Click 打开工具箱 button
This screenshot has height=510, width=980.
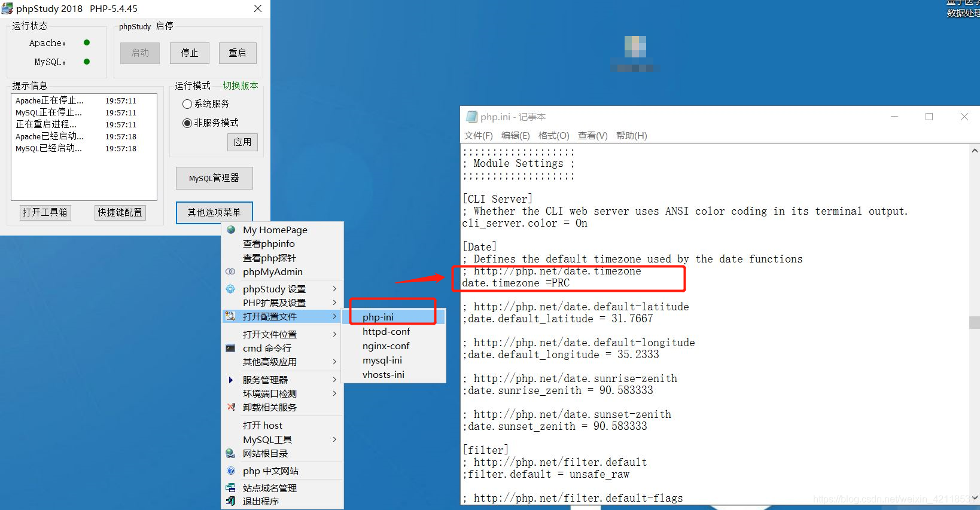[x=45, y=212]
